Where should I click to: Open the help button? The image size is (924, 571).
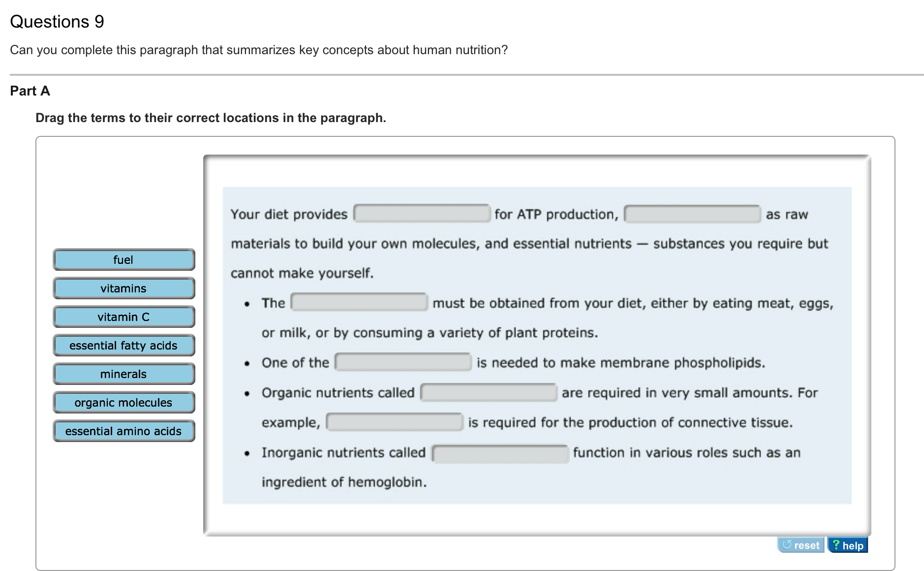[x=848, y=545]
